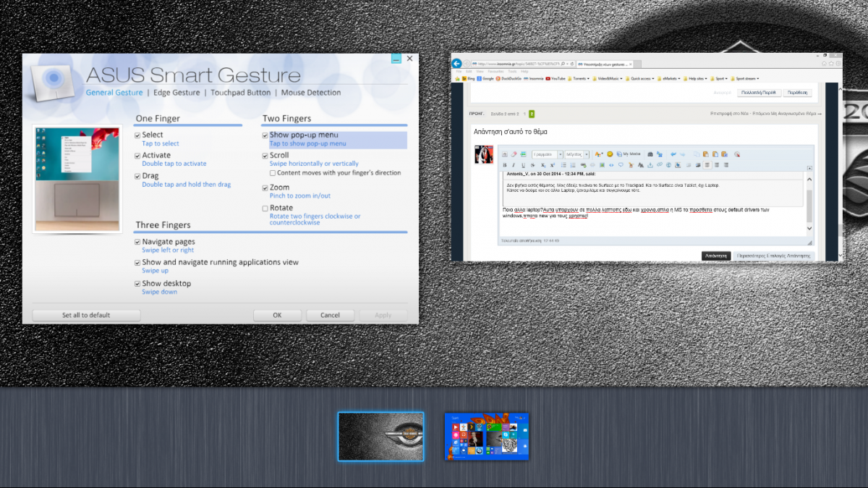Click the Πολλαπλή Παράθ multi-quote button
868x488 pixels.
pyautogui.click(x=759, y=93)
